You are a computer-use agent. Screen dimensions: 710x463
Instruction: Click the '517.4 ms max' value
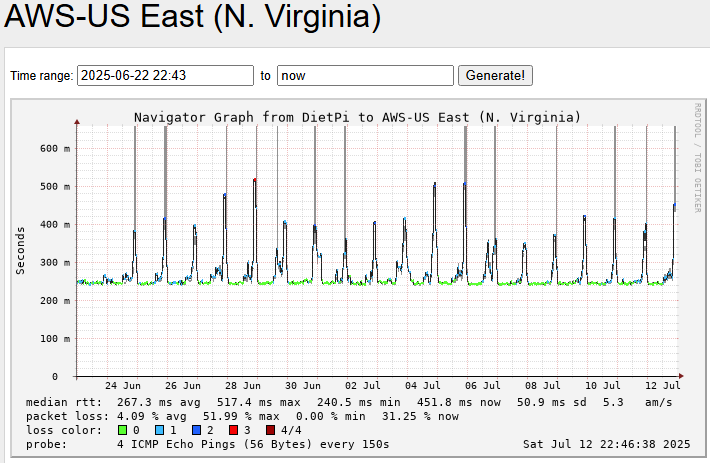(x=259, y=402)
